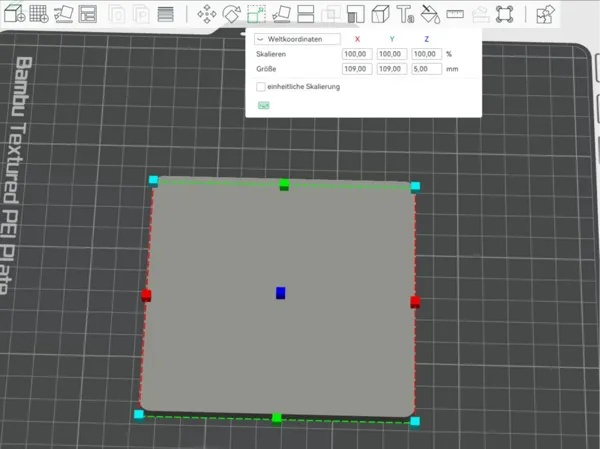The width and height of the screenshot is (600, 449).
Task: Click the Assembly view icon
Action: point(504,14)
